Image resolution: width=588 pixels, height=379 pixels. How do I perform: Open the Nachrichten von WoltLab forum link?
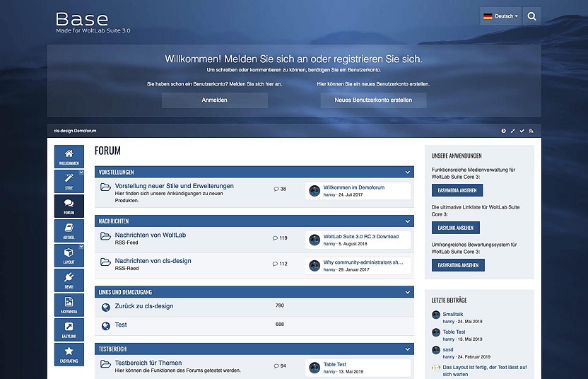tap(150, 235)
